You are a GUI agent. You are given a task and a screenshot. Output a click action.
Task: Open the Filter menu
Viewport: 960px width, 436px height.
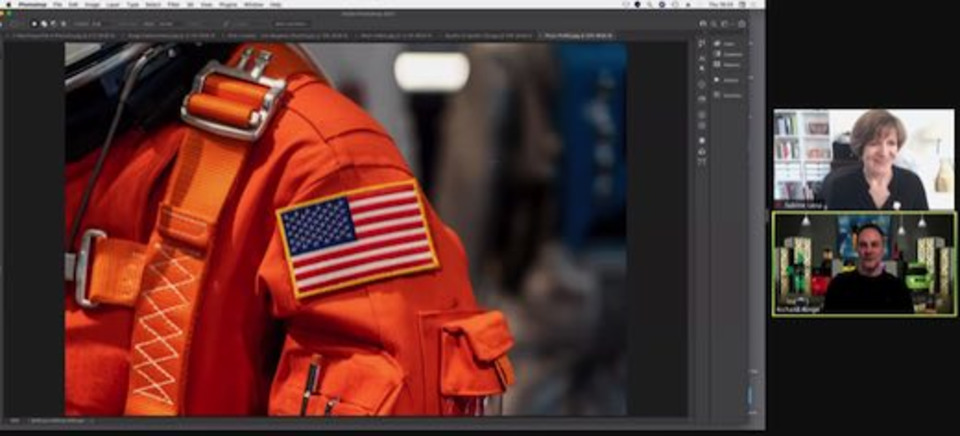[x=173, y=4]
